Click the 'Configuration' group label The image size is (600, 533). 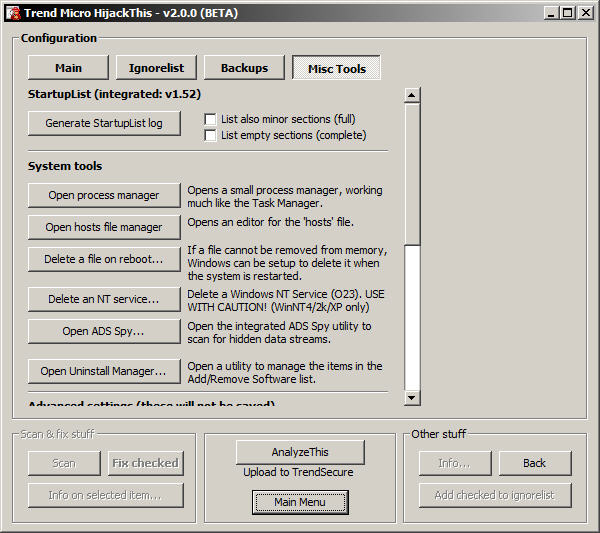click(59, 38)
